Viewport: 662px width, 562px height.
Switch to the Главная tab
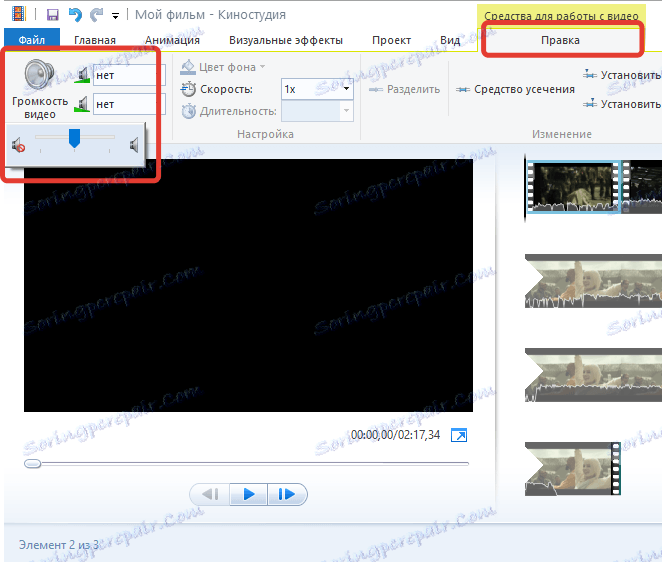coord(95,40)
